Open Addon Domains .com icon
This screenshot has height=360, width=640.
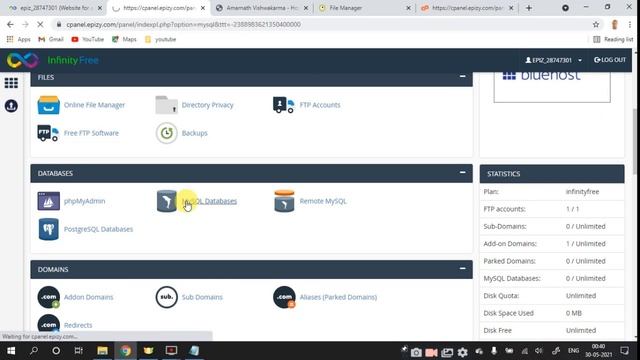click(x=49, y=297)
